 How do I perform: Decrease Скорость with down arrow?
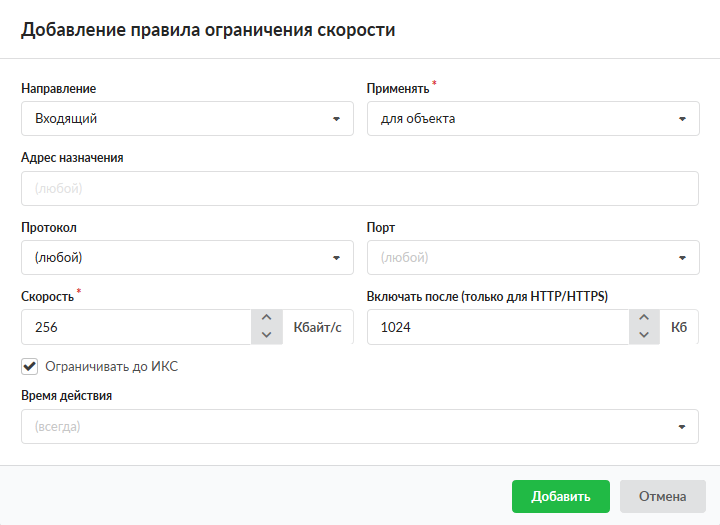click(x=266, y=335)
